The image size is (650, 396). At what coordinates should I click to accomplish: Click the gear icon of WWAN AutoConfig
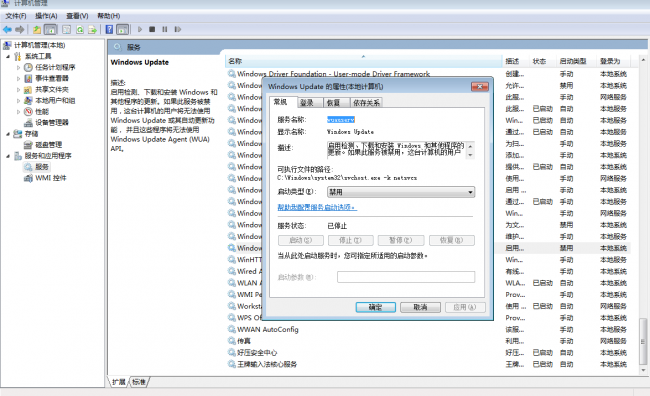click(232, 329)
